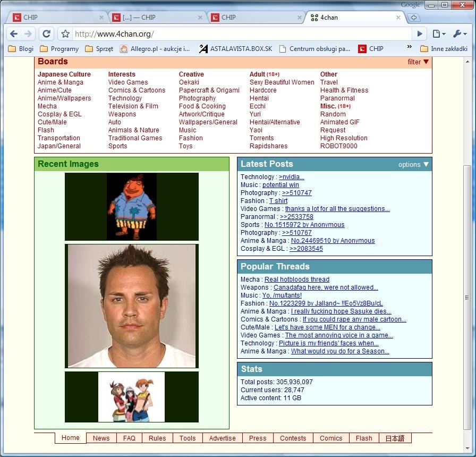476x457 pixels.
Task: Open the Tools footer tab
Action: [188, 438]
